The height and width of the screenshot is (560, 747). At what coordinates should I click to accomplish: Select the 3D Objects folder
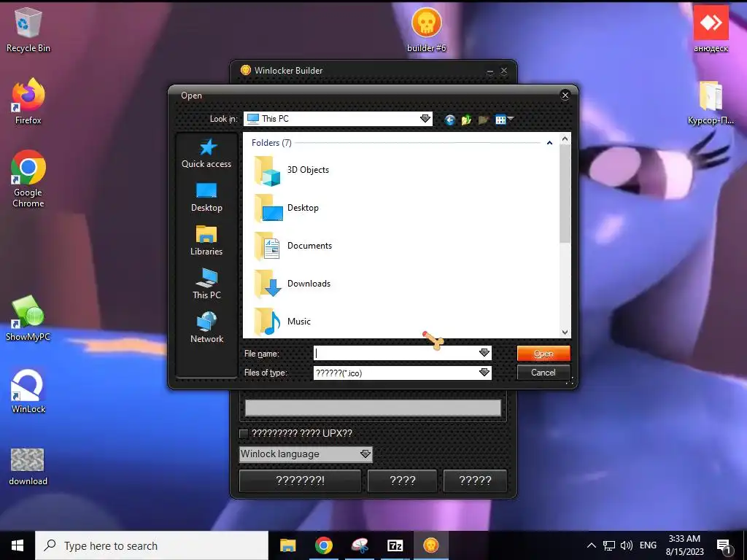[291, 171]
